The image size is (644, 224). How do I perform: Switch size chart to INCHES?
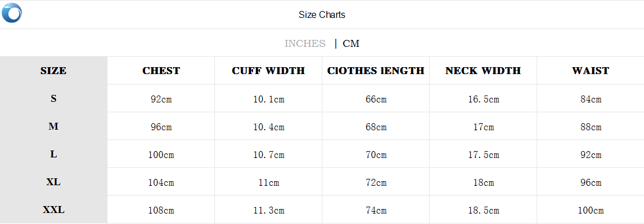click(x=305, y=43)
